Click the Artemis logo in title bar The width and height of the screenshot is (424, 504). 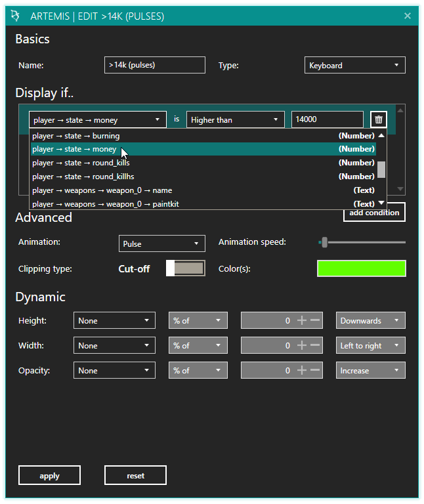click(x=15, y=16)
